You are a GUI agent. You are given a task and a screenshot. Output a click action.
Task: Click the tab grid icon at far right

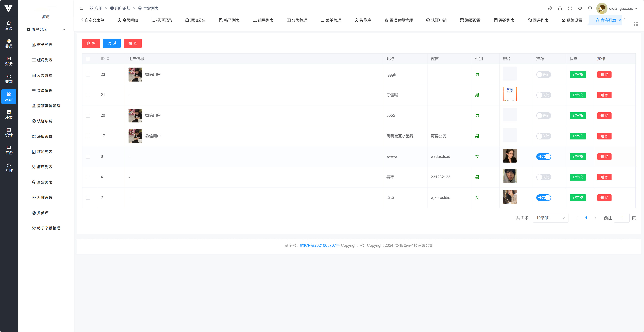click(635, 24)
